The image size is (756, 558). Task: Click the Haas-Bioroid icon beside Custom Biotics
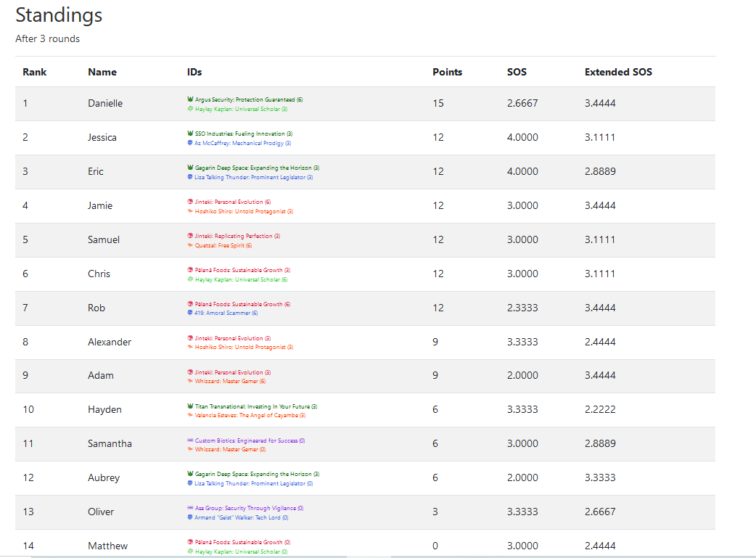(x=190, y=440)
